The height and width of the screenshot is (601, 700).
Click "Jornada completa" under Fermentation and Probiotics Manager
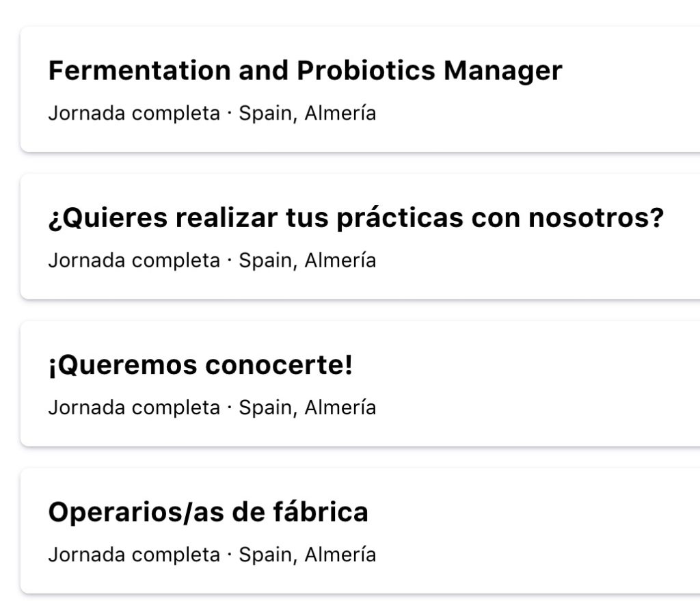pyautogui.click(x=133, y=113)
